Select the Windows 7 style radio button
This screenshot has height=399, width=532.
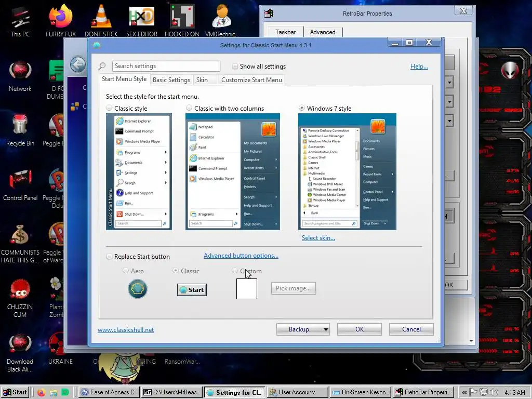[301, 108]
